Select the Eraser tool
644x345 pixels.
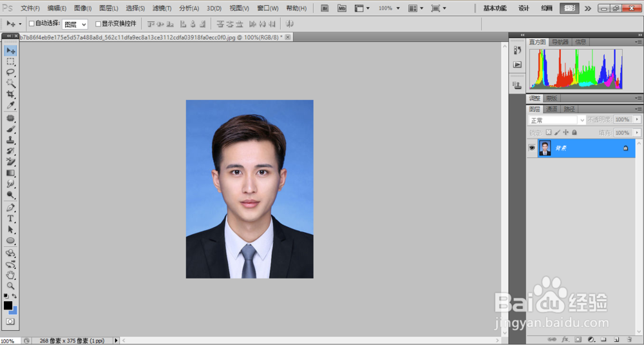(x=10, y=162)
